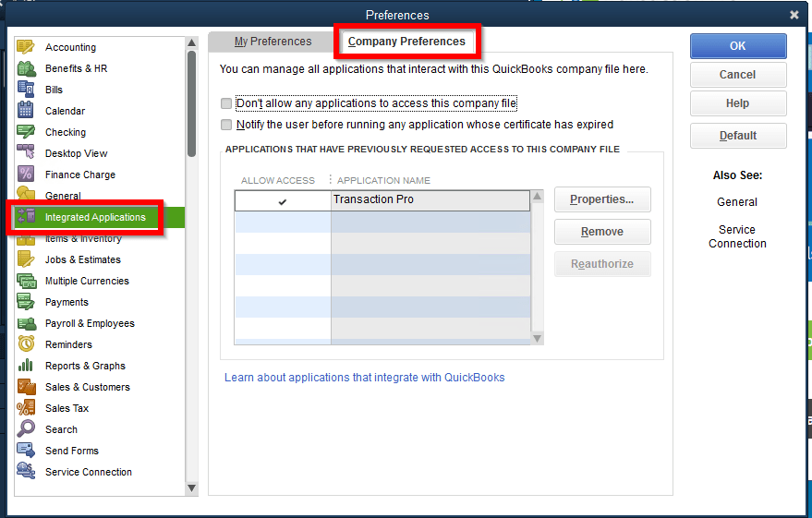Open Help for preferences

pyautogui.click(x=738, y=103)
